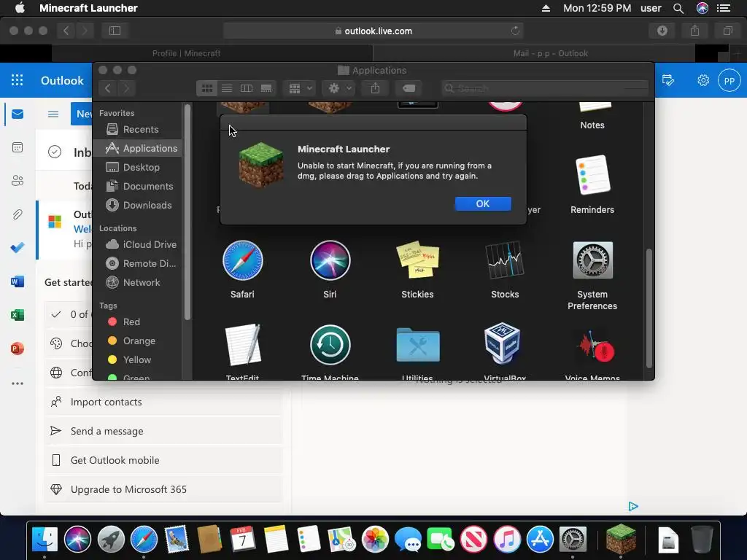The width and height of the screenshot is (747, 560).
Task: Open the Utilities folder icon
Action: click(x=417, y=345)
